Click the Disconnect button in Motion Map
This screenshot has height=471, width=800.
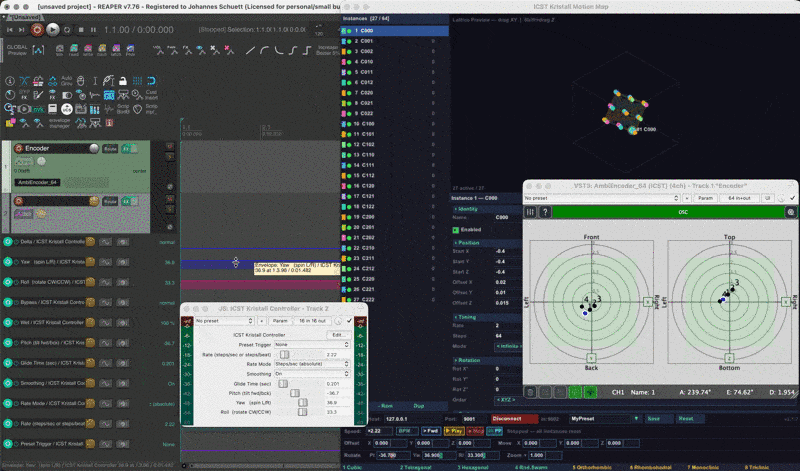point(514,418)
